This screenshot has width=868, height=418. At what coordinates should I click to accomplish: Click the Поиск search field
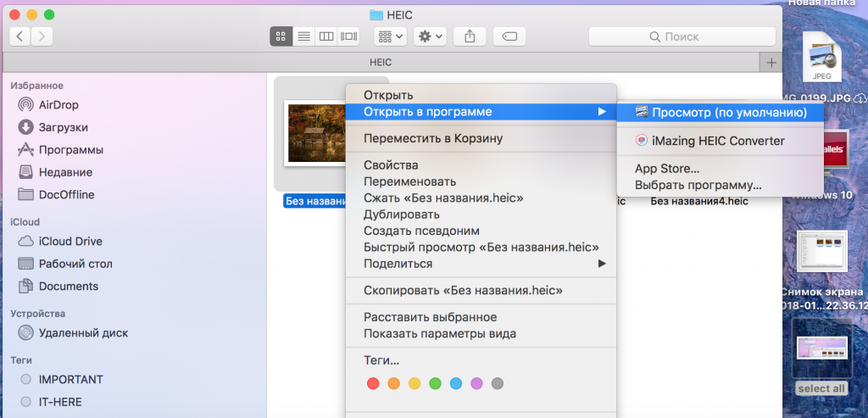(x=682, y=36)
